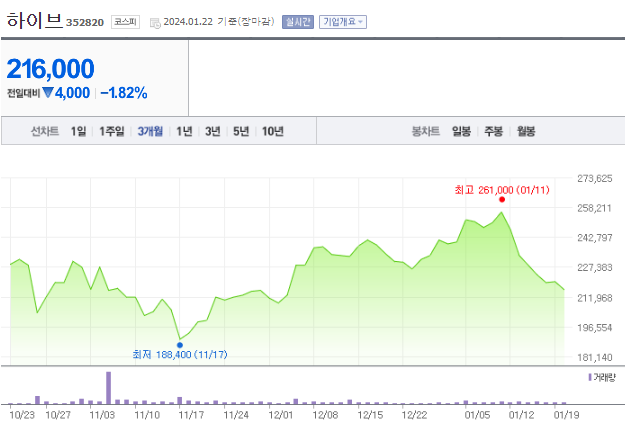Click the down-triangle icon beside 4,000

[x=48, y=92]
